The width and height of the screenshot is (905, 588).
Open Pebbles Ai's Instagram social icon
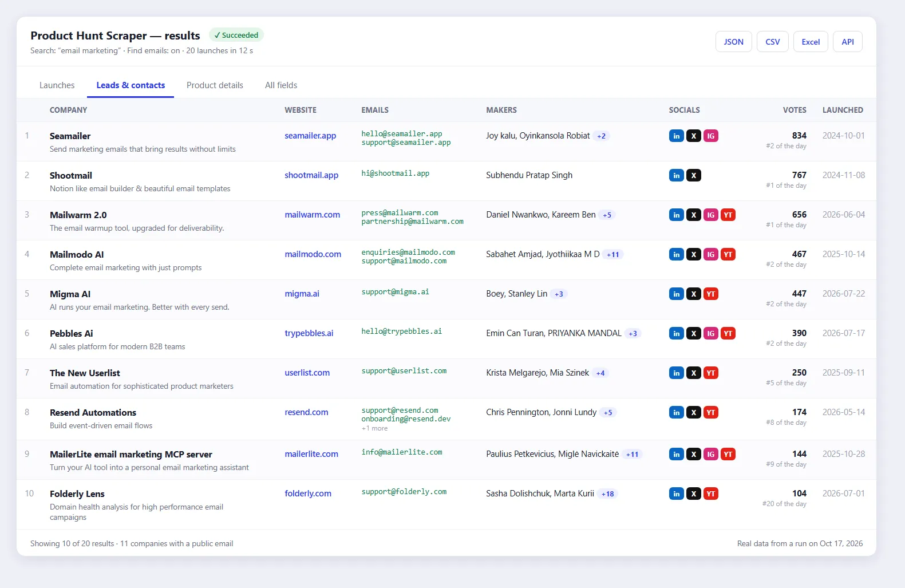tap(710, 333)
